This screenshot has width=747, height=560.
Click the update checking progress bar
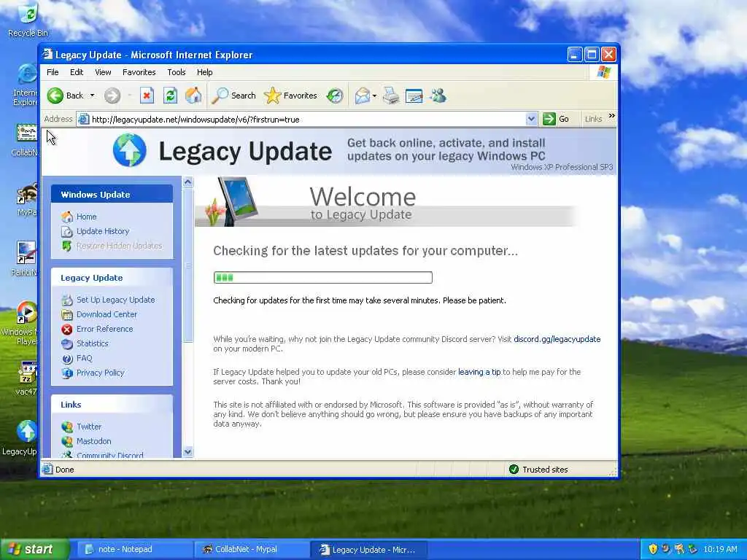323,278
